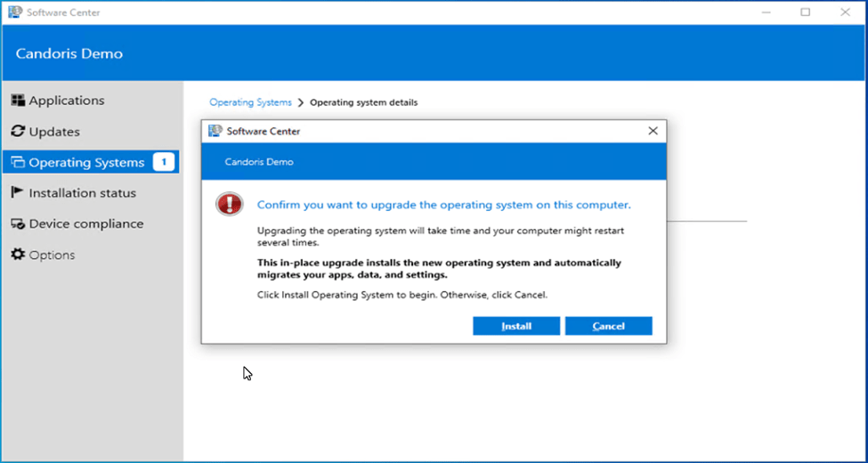Switch to the Operating Systems sidebar tab
The width and height of the screenshot is (868, 463).
(x=85, y=162)
